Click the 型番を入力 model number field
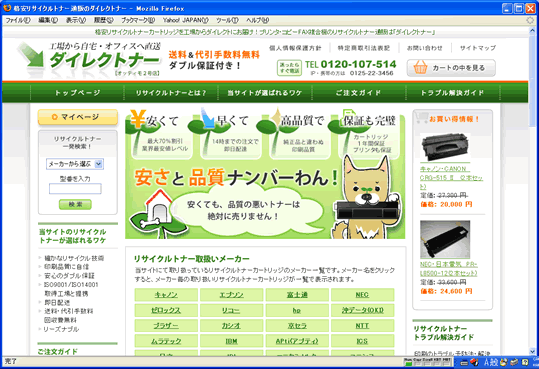 tap(75, 188)
